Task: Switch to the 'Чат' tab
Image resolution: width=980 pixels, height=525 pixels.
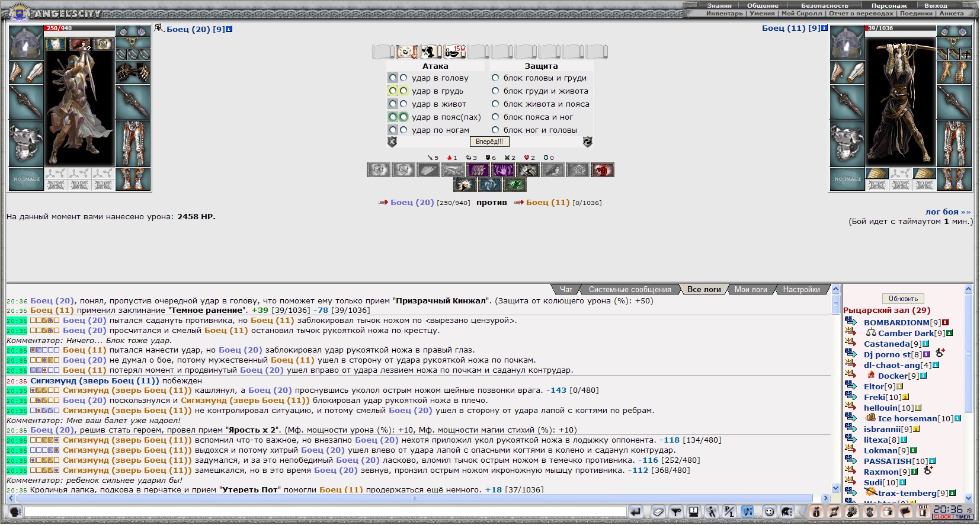Action: pyautogui.click(x=566, y=289)
